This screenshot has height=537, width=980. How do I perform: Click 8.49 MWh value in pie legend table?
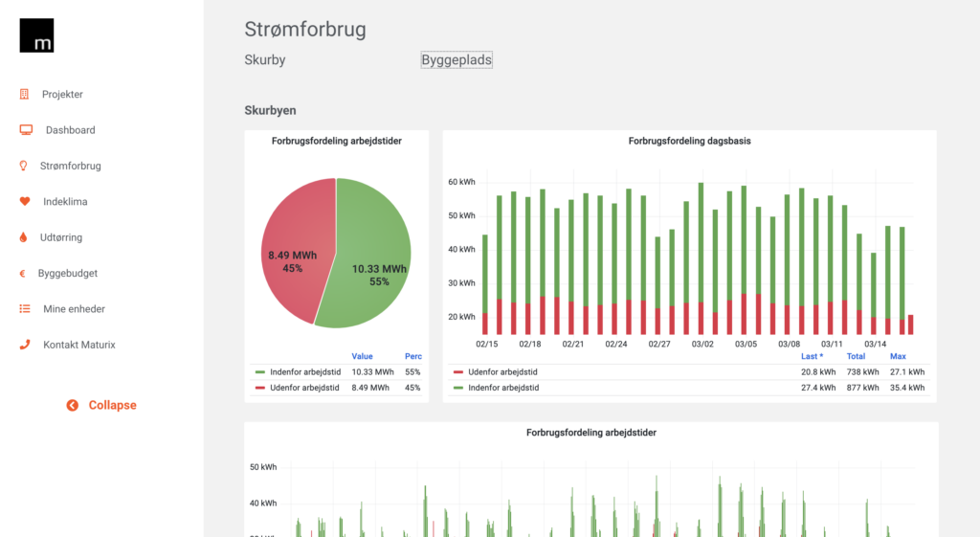[370, 388]
